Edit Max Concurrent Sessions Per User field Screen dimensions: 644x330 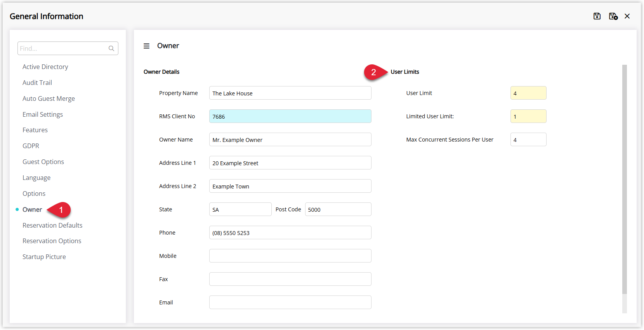[528, 140]
